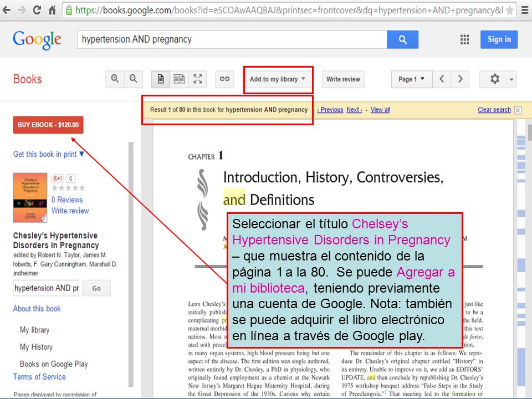Go to the previous book page arrow
The height and width of the screenshot is (399, 532).
pos(442,79)
